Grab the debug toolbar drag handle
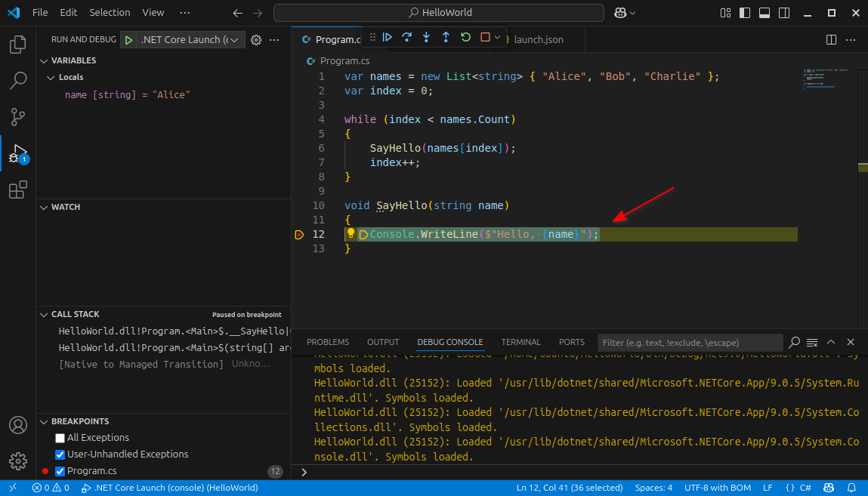 (372, 37)
